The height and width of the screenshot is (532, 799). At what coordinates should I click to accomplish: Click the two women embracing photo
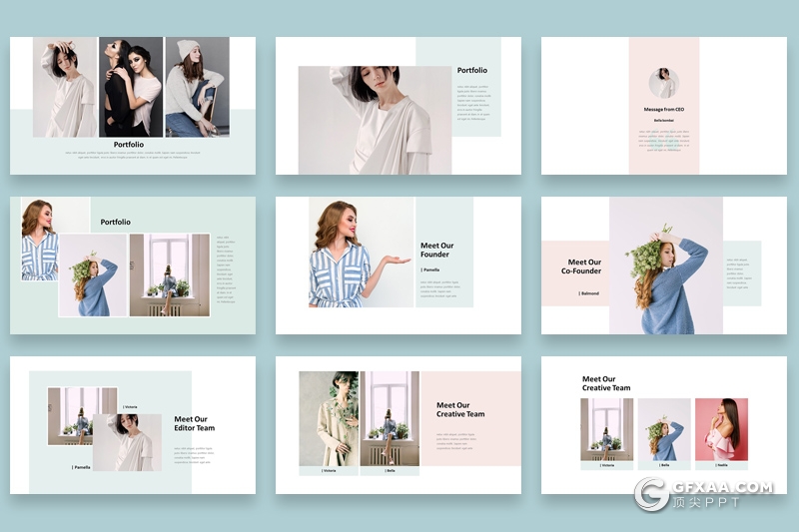(x=131, y=87)
